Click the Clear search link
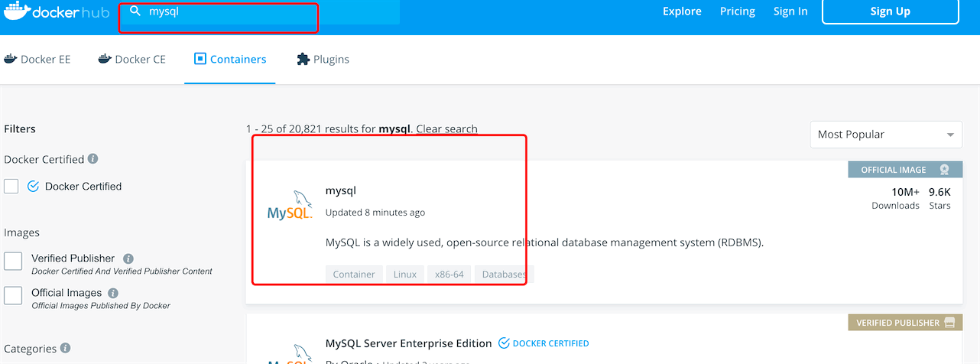The height and width of the screenshot is (364, 980). (x=446, y=128)
